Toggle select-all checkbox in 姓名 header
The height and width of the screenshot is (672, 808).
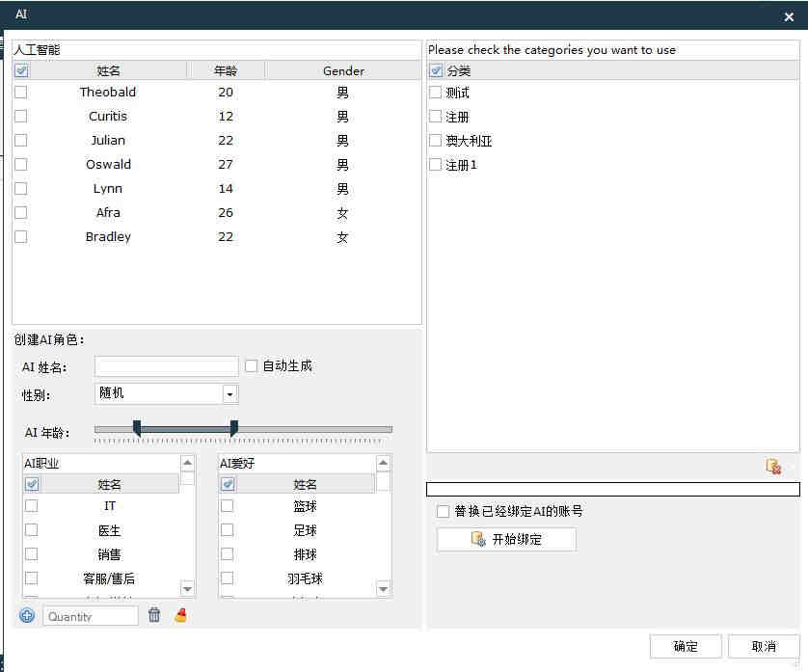(x=22, y=70)
